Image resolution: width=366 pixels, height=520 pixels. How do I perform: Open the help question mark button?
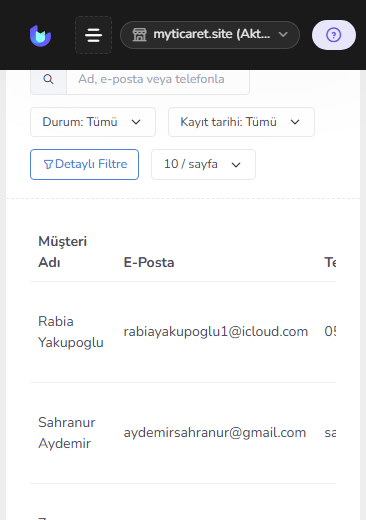tap(334, 35)
